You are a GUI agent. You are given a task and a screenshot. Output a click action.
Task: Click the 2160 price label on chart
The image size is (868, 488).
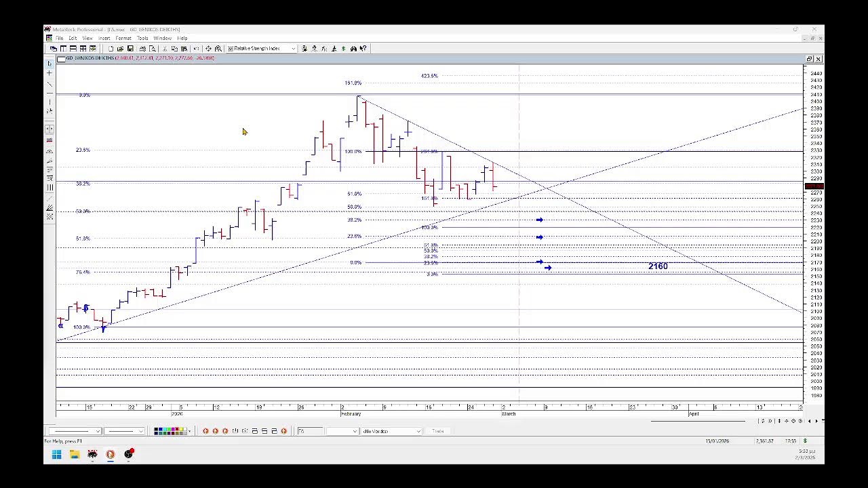point(658,266)
